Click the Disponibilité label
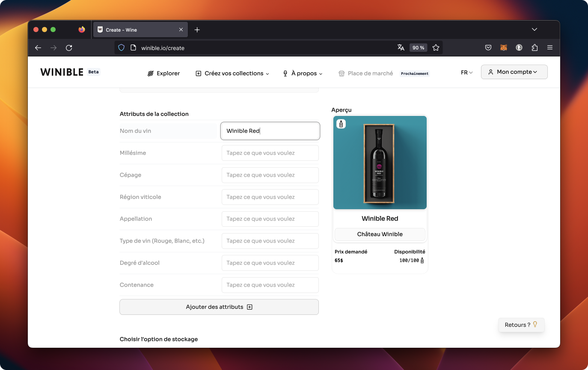 pos(410,252)
